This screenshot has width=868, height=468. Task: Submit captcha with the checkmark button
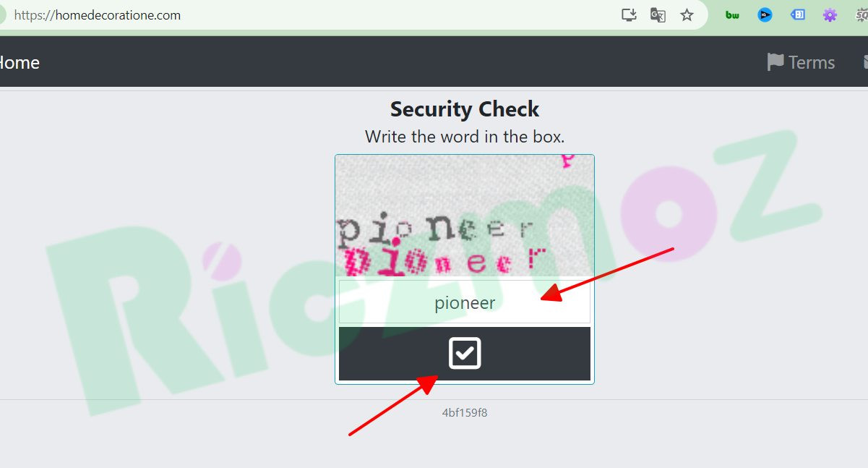point(465,354)
